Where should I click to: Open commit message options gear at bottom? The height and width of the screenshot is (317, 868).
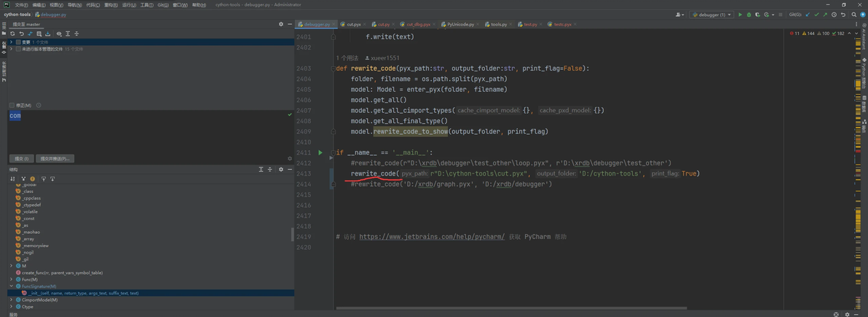tap(290, 158)
